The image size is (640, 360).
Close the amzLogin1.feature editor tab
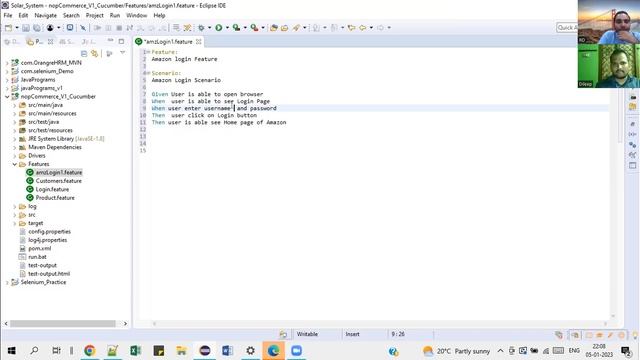198,42
